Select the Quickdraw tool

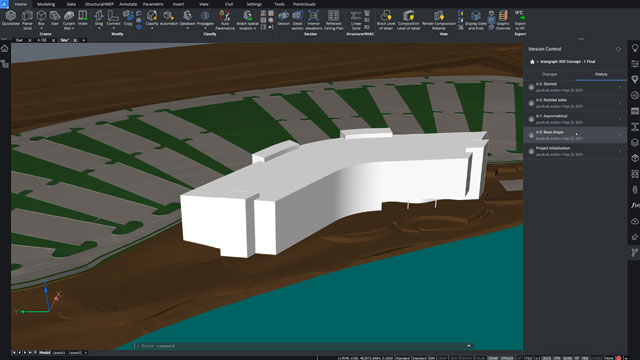click(11, 19)
